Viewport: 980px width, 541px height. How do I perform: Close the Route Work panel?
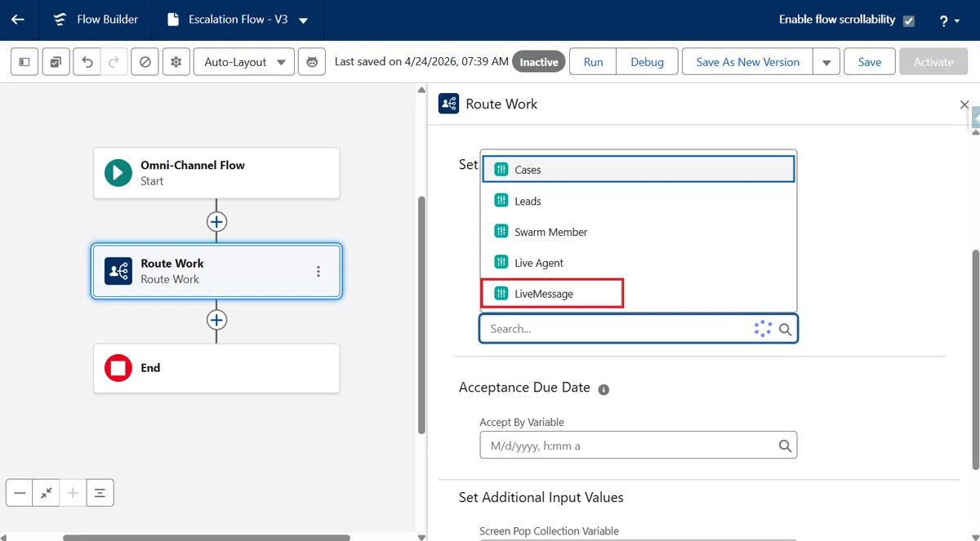tap(964, 104)
